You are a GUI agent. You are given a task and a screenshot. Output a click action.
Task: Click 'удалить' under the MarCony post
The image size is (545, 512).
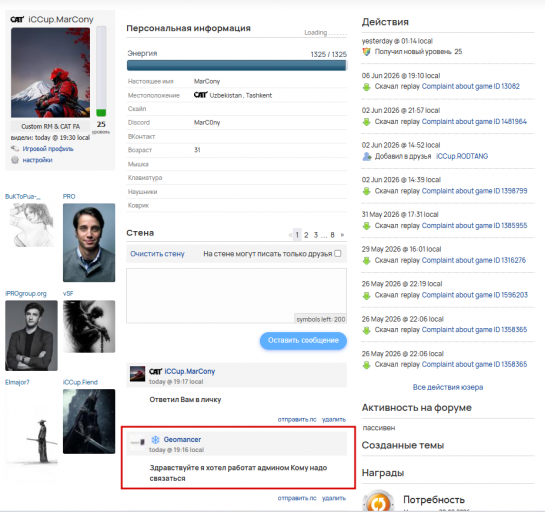[x=334, y=420]
